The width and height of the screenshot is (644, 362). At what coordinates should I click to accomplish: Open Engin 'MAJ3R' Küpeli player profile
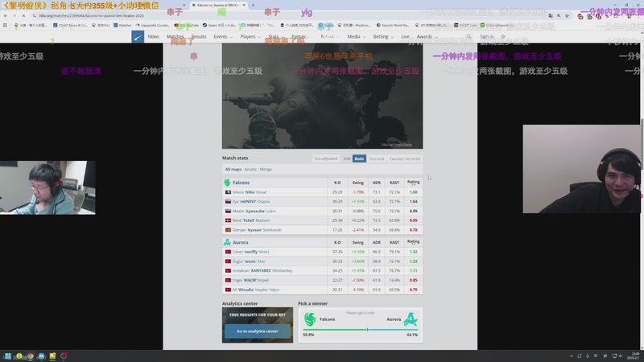[x=250, y=280]
